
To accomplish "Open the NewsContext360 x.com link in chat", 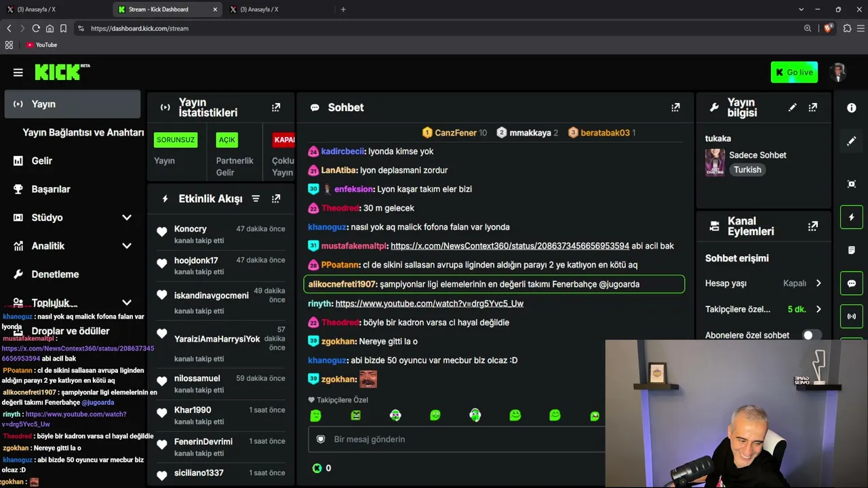I will point(510,246).
